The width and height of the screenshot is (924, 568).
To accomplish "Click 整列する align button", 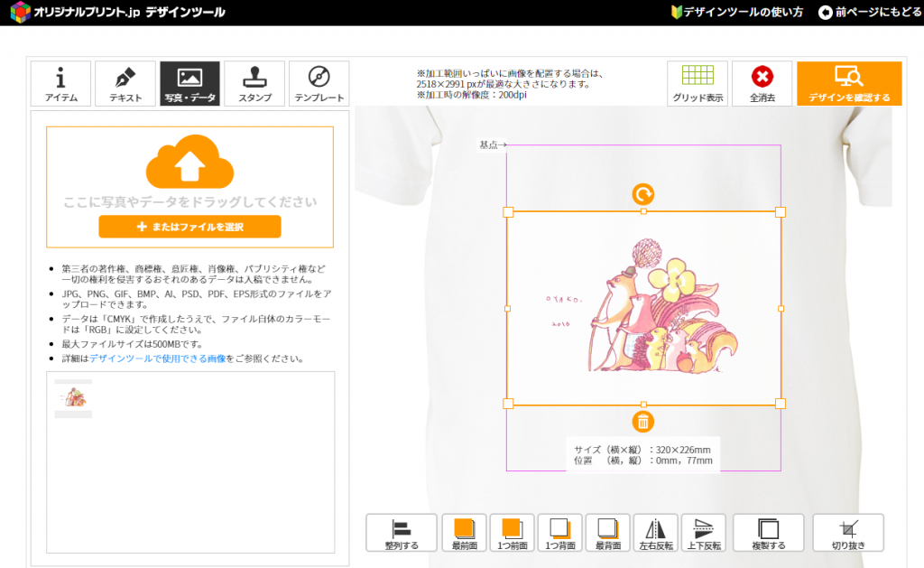I will [402, 533].
